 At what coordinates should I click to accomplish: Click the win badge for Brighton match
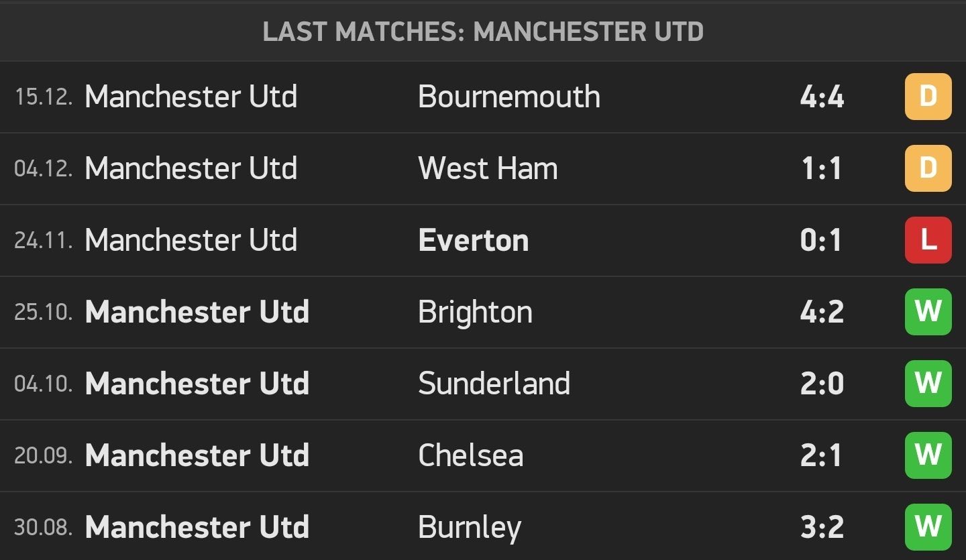pyautogui.click(x=928, y=312)
